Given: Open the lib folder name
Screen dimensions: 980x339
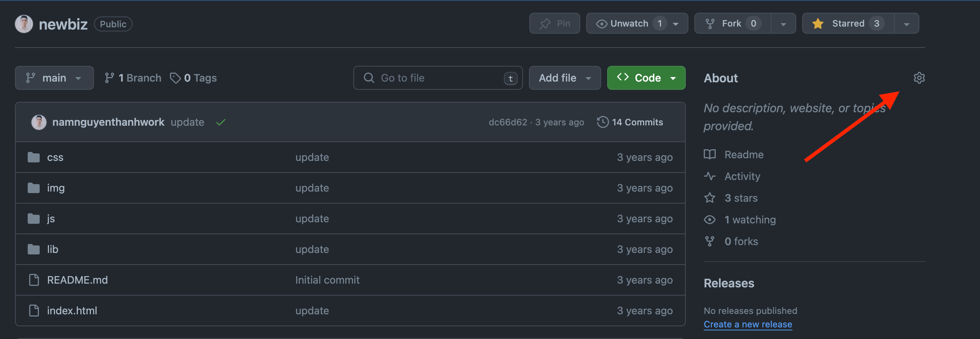Looking at the screenshot, I should click(x=52, y=249).
